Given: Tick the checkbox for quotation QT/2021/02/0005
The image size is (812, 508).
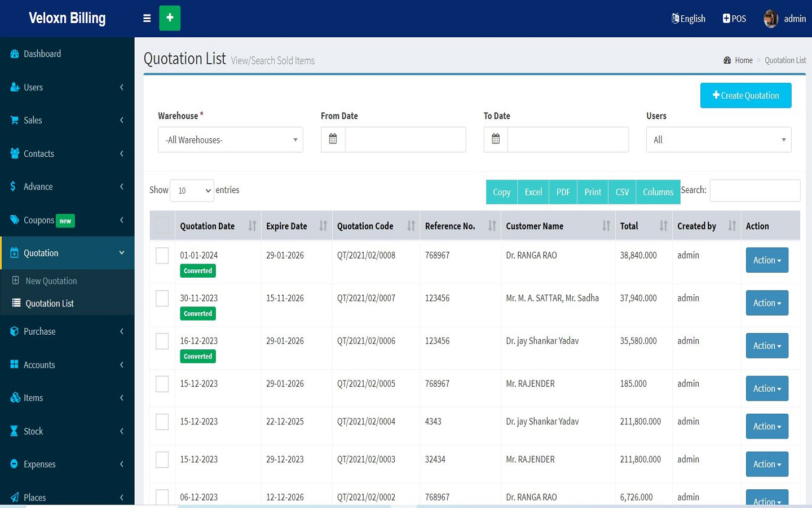Looking at the screenshot, I should pyautogui.click(x=162, y=383).
